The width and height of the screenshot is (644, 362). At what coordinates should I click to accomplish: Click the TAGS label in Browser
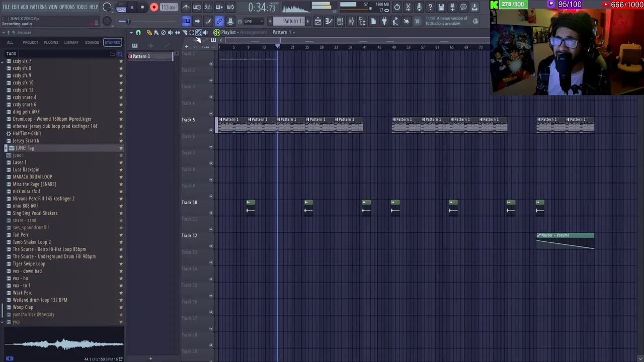pos(11,54)
